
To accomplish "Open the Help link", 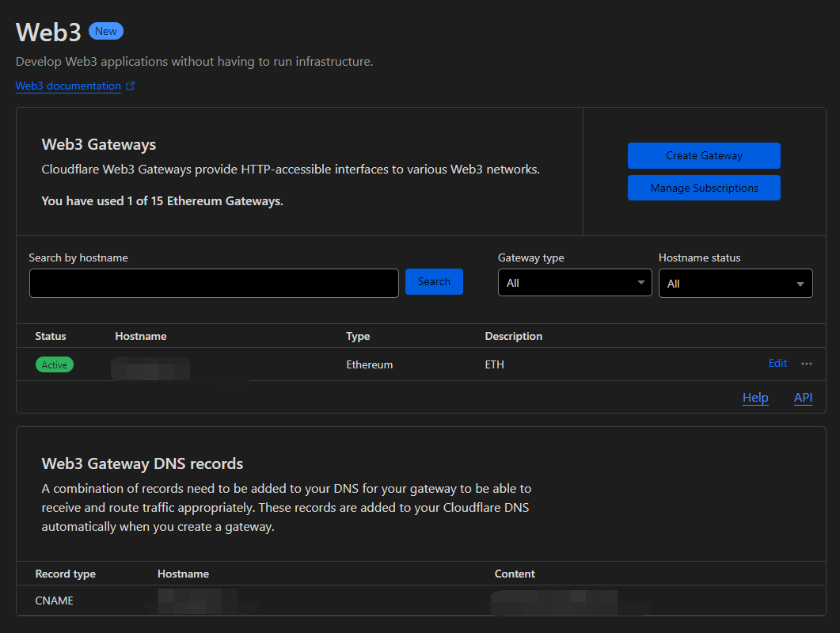I will pos(755,398).
